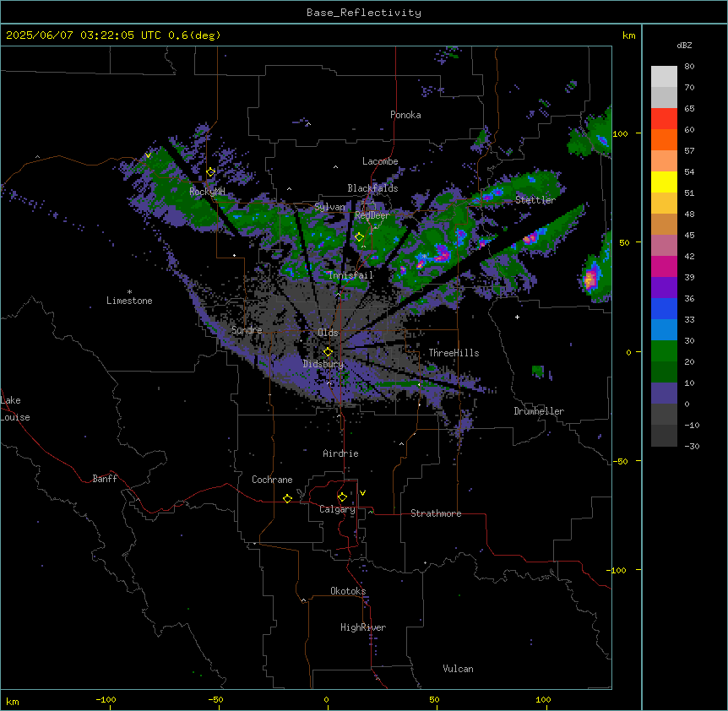This screenshot has height=711, width=728.
Task: Click the Stettler city label
Action: (535, 200)
